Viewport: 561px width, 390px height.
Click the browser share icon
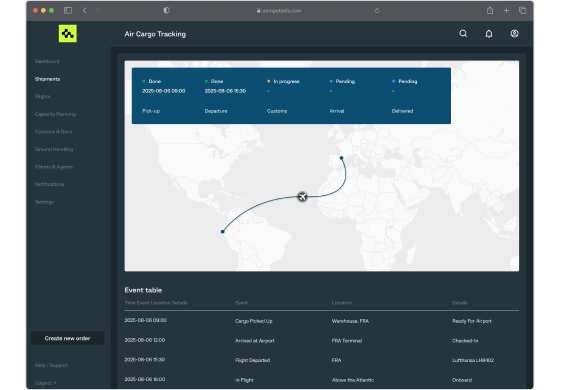(x=490, y=10)
